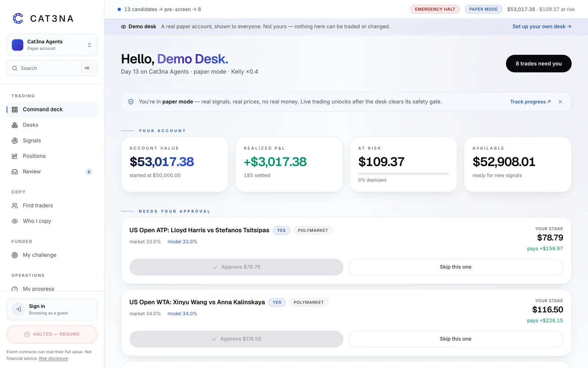588x368 pixels.
Task: Click the Search magnifier icon
Action: point(15,68)
